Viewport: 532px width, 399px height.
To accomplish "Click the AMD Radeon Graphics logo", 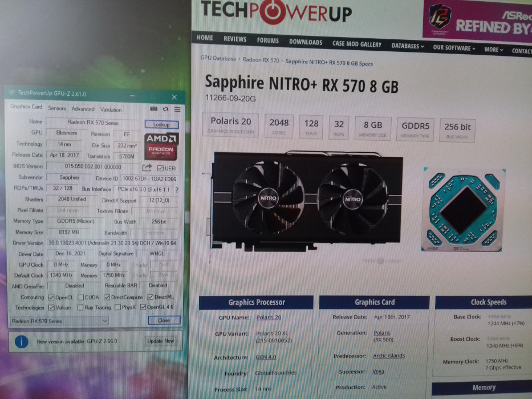I will 161,146.
